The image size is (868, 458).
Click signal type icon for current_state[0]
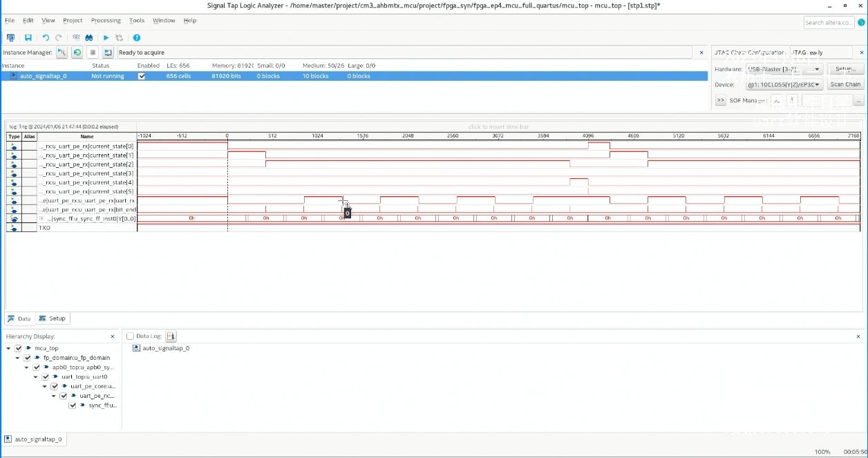[x=14, y=146]
